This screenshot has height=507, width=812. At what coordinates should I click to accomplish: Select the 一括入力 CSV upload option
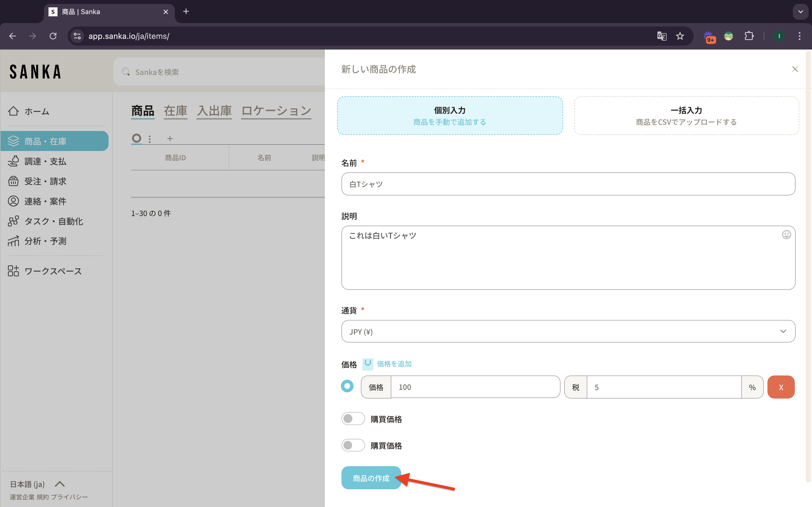686,116
